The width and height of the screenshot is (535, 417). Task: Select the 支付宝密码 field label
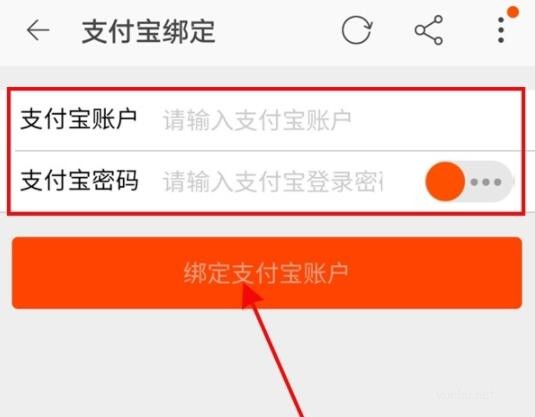pos(79,180)
